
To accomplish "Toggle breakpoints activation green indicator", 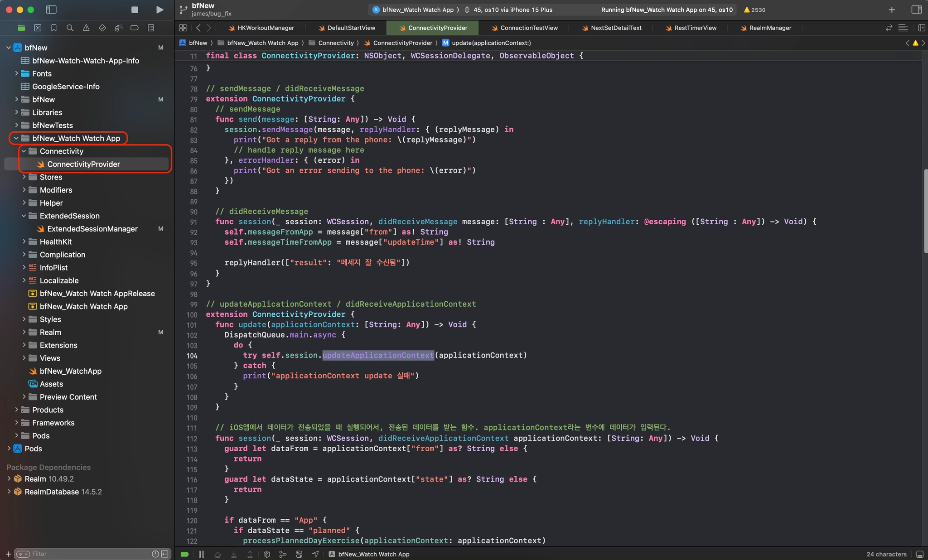I will click(184, 554).
